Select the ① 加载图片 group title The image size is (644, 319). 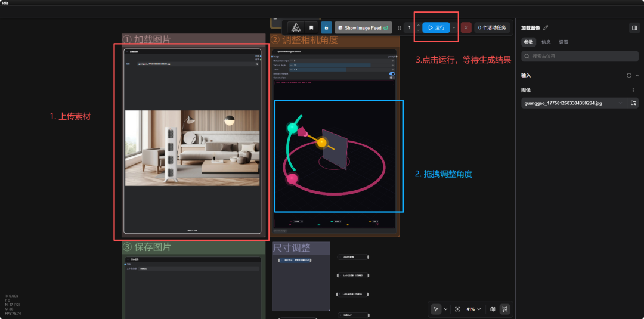pos(147,39)
